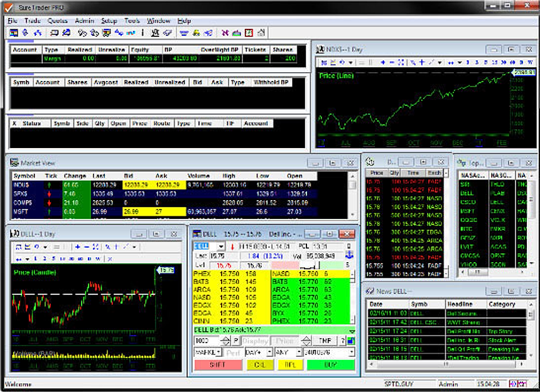
Task: Open the symbol dropdown in the DELL Level 2 window
Action: coord(221,246)
